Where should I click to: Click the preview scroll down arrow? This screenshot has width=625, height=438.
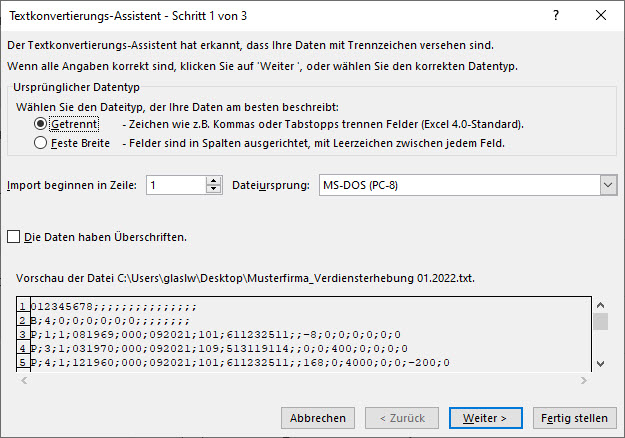coord(601,363)
